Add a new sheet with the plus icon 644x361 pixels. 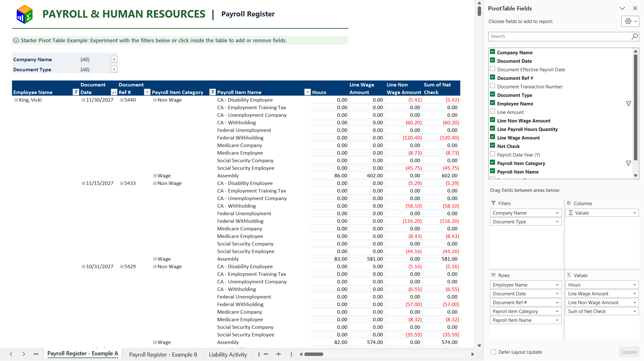(278, 354)
